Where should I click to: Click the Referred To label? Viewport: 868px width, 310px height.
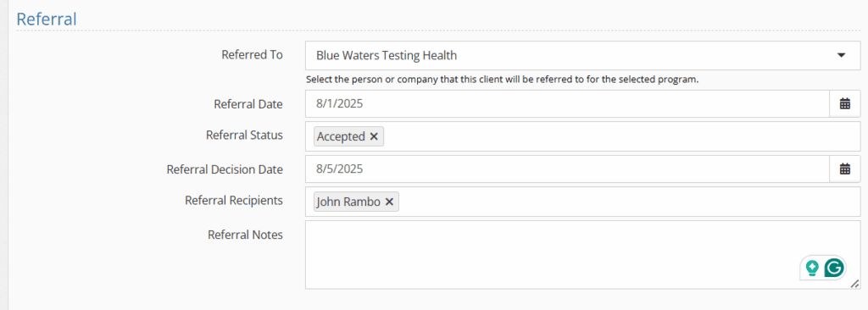point(252,55)
